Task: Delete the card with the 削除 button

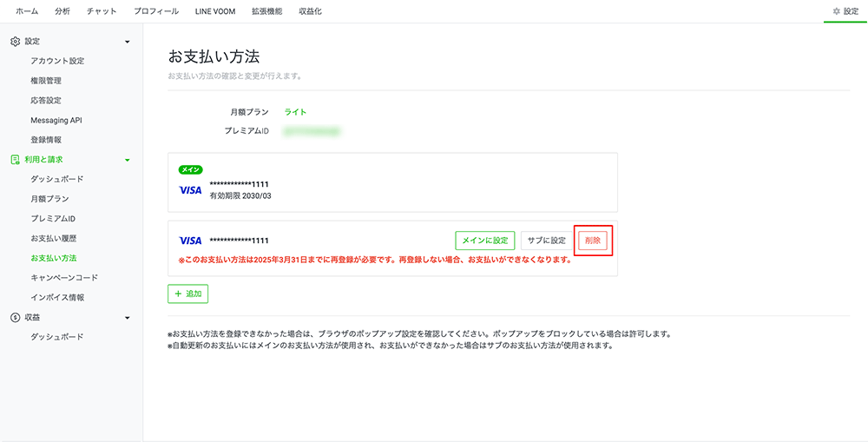Action: 593,241
